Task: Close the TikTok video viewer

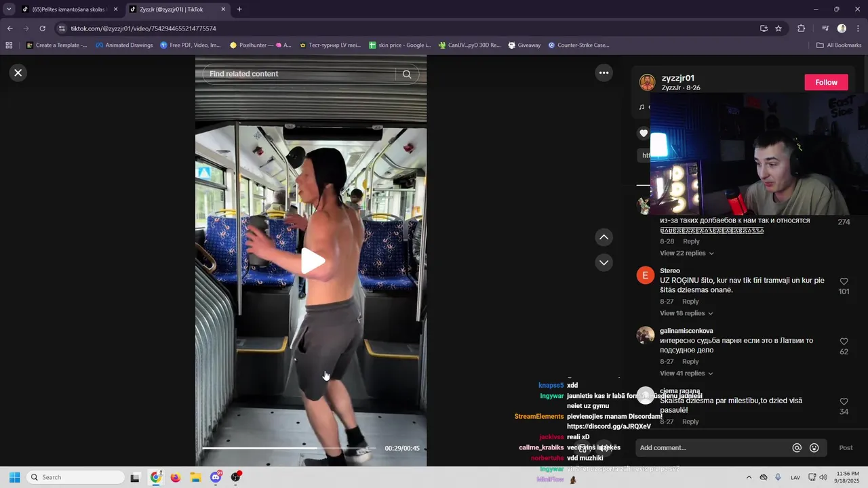Action: coord(18,73)
